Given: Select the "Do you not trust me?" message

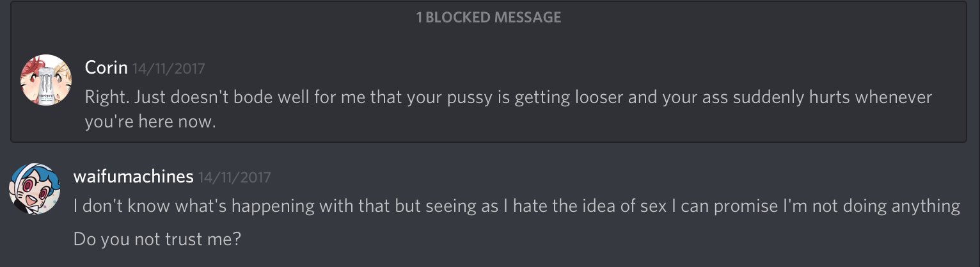Looking at the screenshot, I should (157, 240).
